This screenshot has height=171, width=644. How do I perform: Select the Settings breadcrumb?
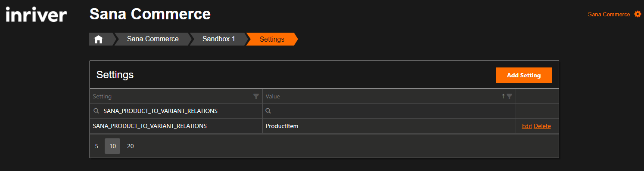pyautogui.click(x=272, y=39)
